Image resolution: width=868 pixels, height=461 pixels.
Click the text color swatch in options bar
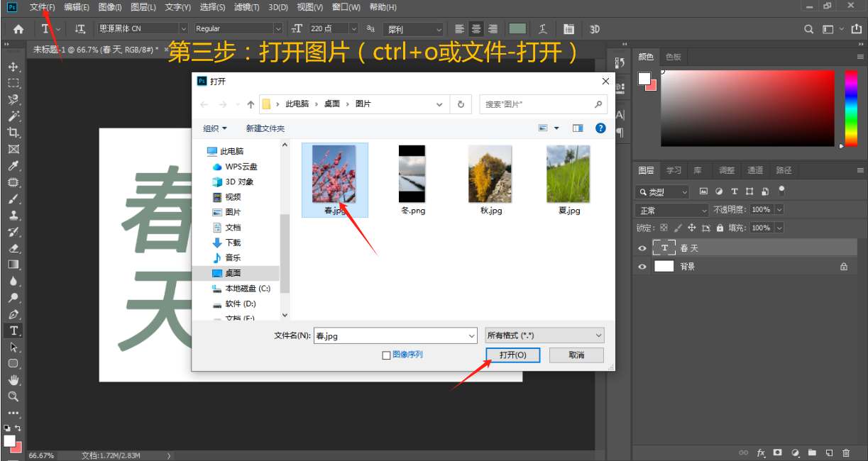[517, 28]
